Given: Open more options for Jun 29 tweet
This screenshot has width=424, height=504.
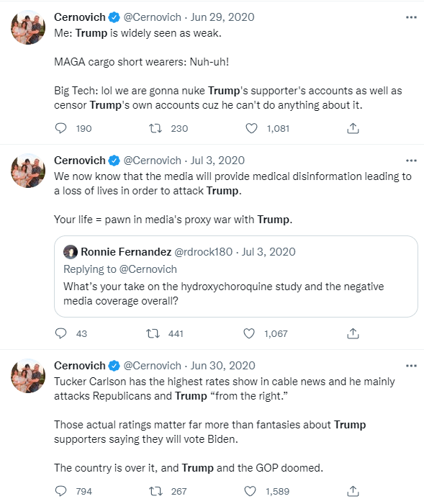Looking at the screenshot, I should 411,17.
